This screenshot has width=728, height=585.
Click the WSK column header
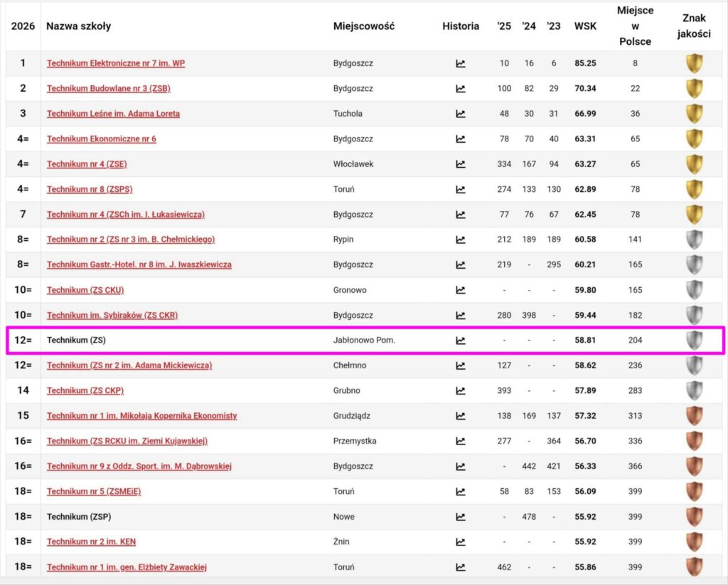click(585, 26)
